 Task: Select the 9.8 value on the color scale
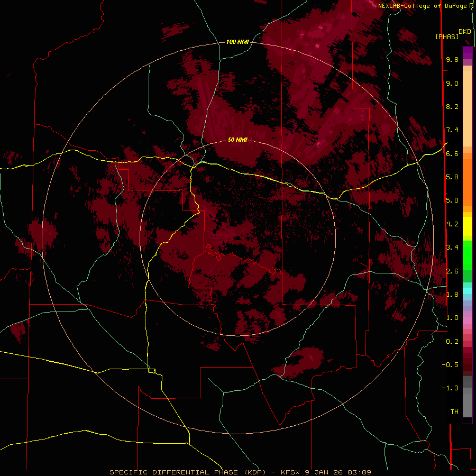(x=452, y=60)
